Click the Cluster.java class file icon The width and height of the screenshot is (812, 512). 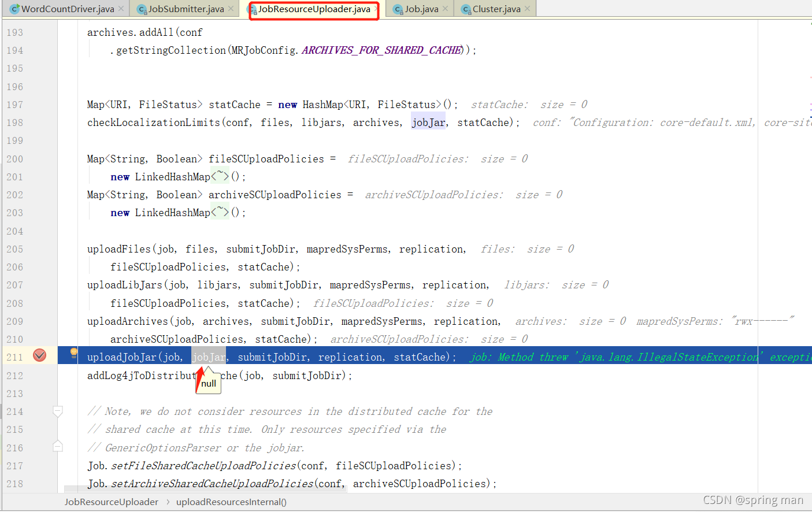[x=466, y=9]
